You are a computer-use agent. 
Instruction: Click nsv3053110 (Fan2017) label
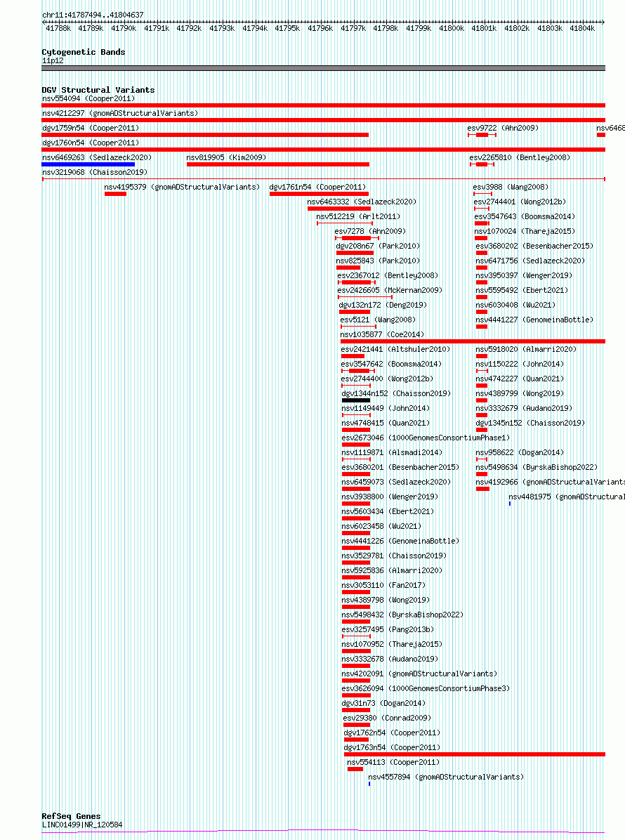coord(383,585)
